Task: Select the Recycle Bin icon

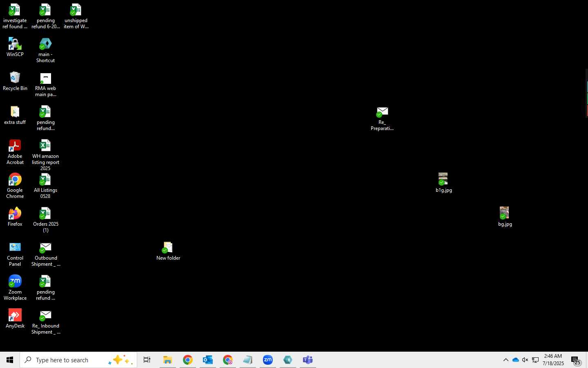Action: click(15, 81)
